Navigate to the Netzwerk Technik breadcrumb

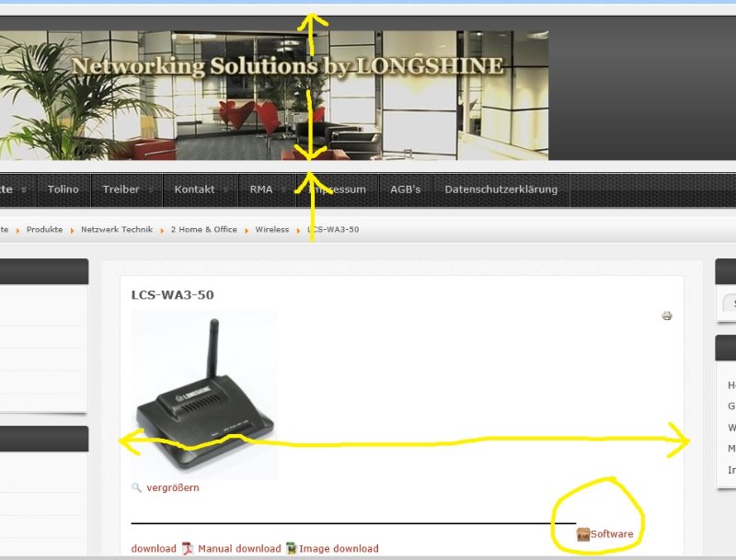click(117, 229)
